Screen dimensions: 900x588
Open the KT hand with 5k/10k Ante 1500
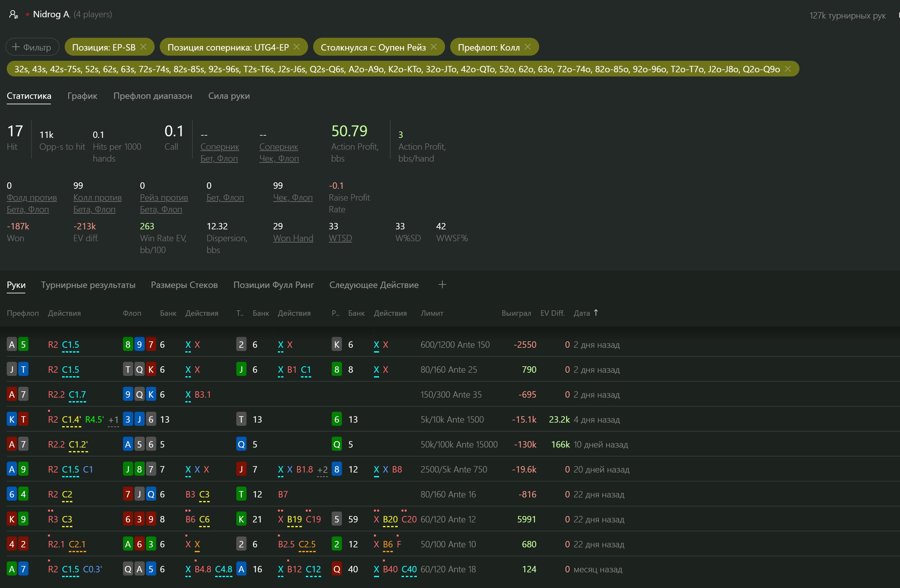point(450,419)
